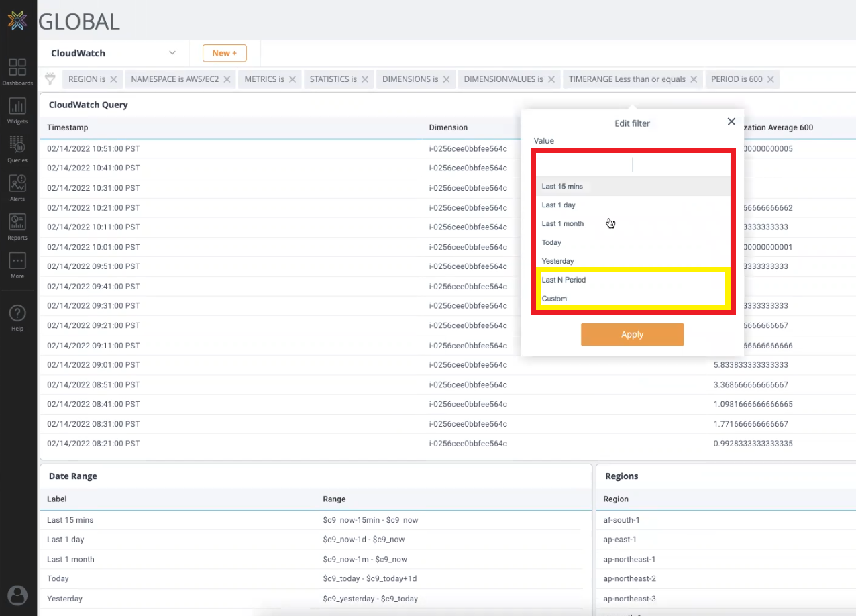Apply the edited filter

click(x=632, y=335)
